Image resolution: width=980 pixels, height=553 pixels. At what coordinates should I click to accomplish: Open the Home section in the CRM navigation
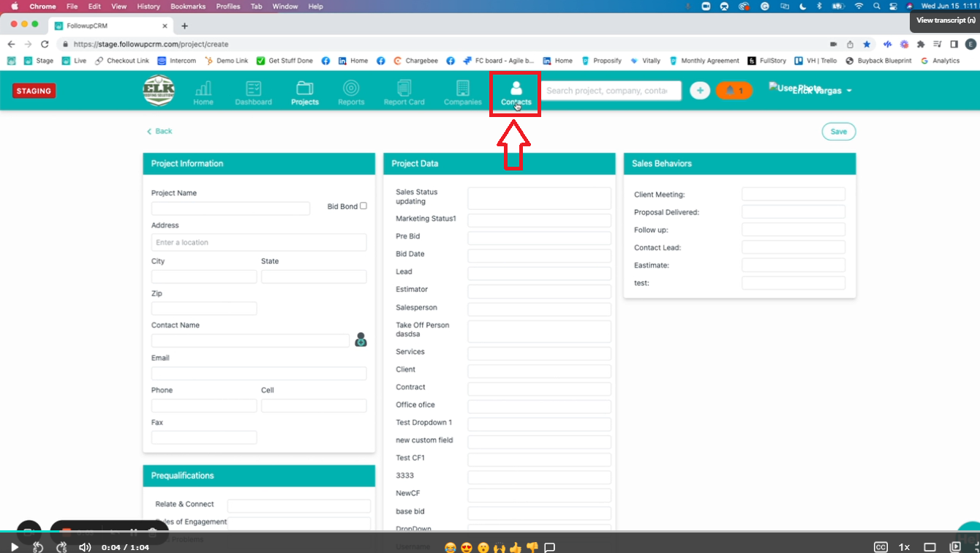[203, 93]
